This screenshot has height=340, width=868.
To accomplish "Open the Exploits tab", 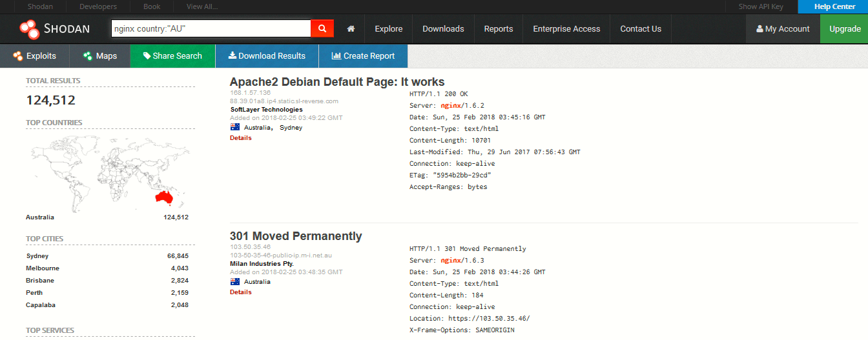I will [34, 56].
